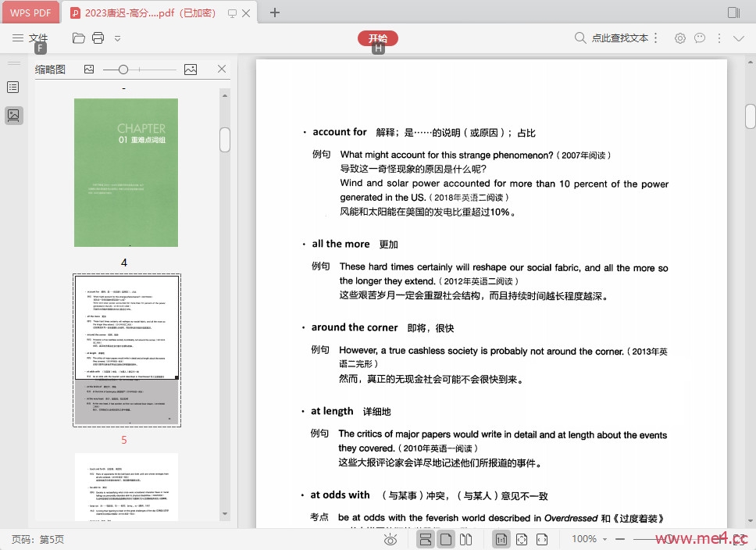The height and width of the screenshot is (550, 756).
Task: Click the thumbnail size slider handle
Action: (x=123, y=70)
